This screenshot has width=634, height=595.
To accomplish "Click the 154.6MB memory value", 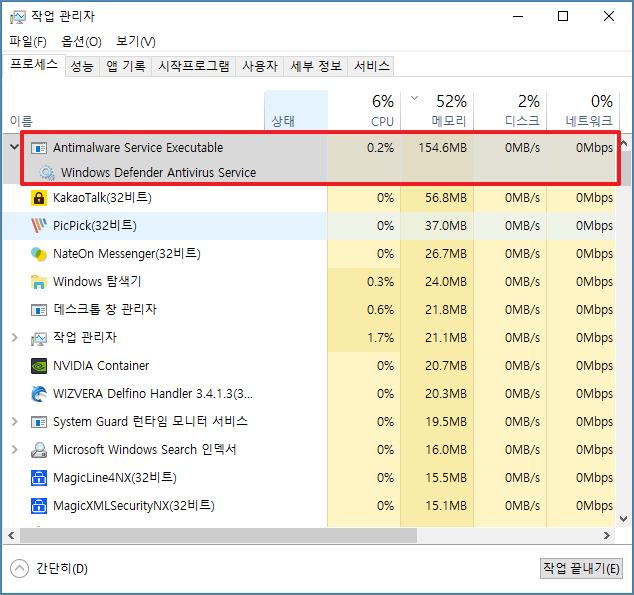I will 443,148.
